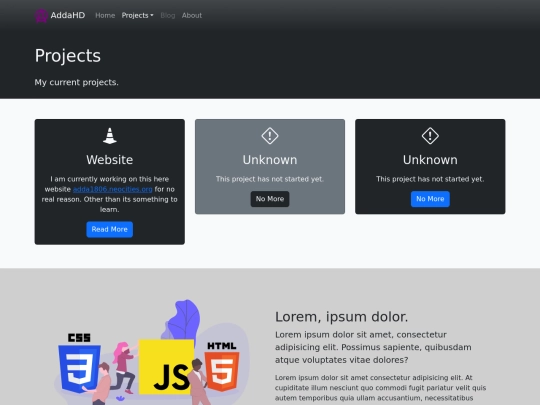Click the dark No More button

tap(270, 199)
